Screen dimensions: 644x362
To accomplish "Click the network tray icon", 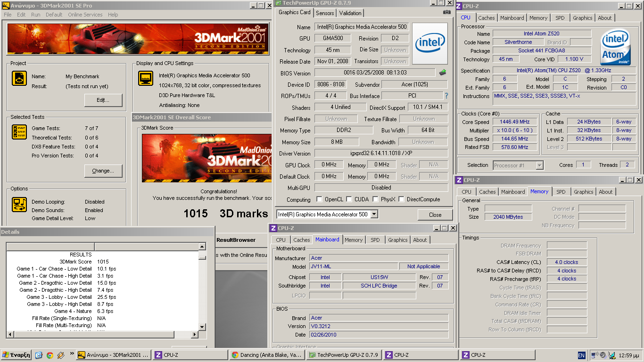I will click(x=594, y=355).
